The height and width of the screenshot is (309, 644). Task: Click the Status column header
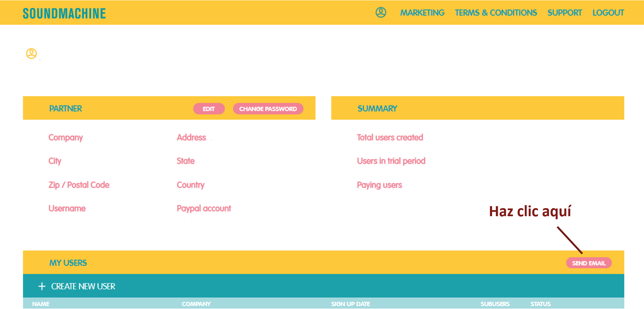tap(540, 304)
